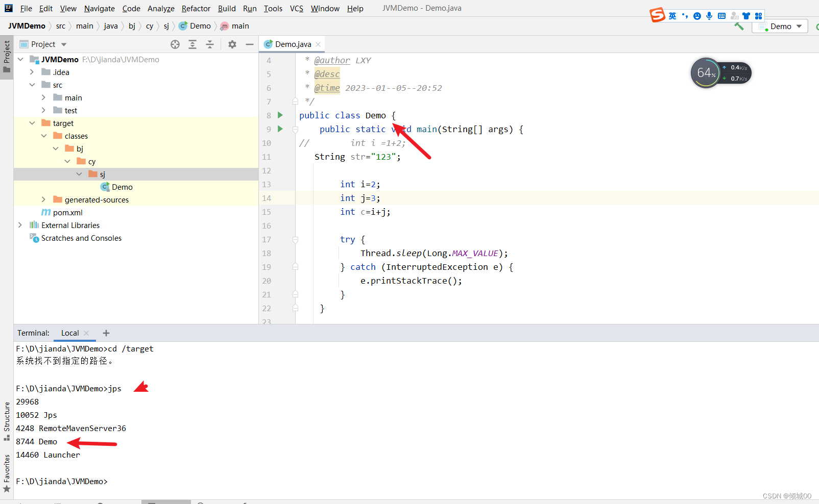The image size is (819, 504).
Task: Click the Sogou microphone voice input icon
Action: tap(709, 16)
